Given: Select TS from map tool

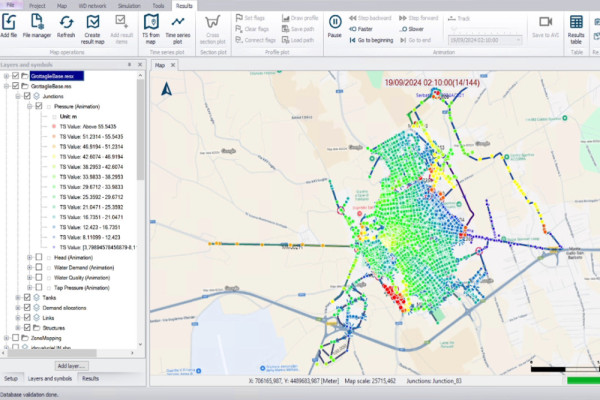Looking at the screenshot, I should (151, 28).
